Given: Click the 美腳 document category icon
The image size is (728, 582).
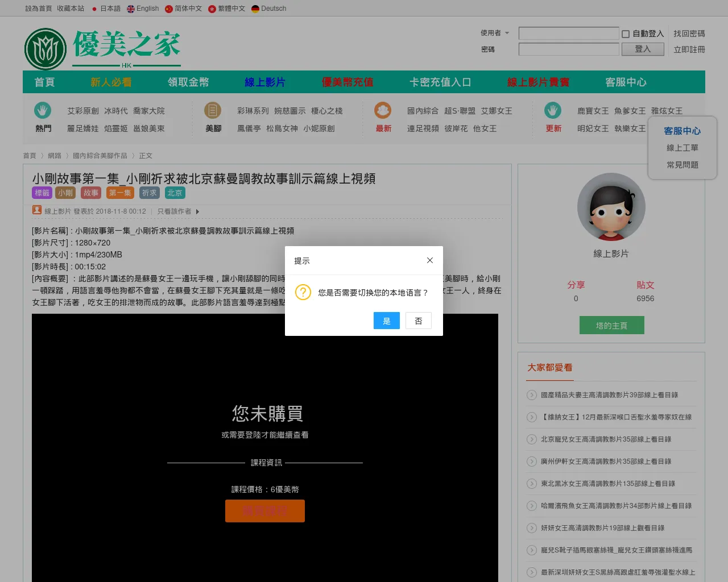Looking at the screenshot, I should click(213, 110).
